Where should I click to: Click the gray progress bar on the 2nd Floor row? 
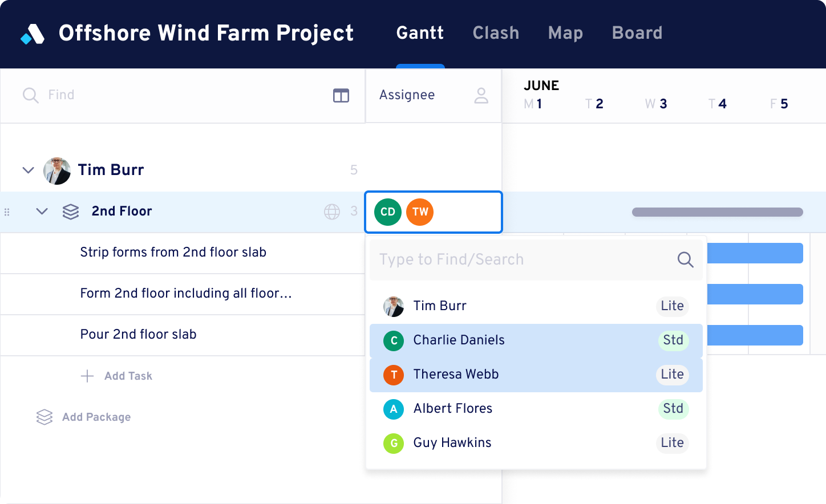click(x=716, y=211)
